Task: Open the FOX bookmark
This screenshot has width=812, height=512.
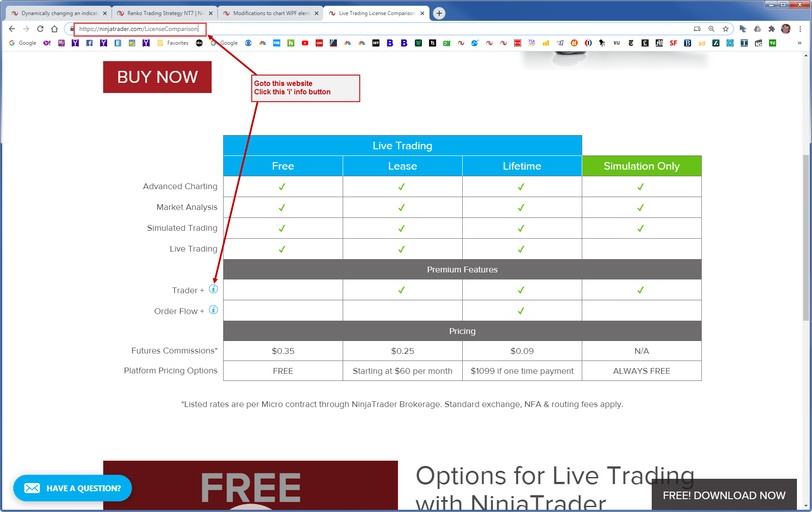Action: click(277, 43)
